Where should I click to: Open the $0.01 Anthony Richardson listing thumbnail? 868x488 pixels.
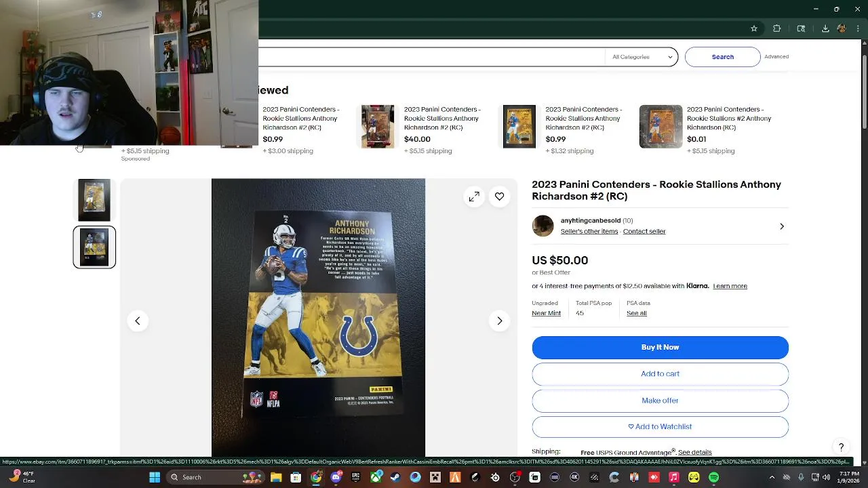[x=660, y=126]
